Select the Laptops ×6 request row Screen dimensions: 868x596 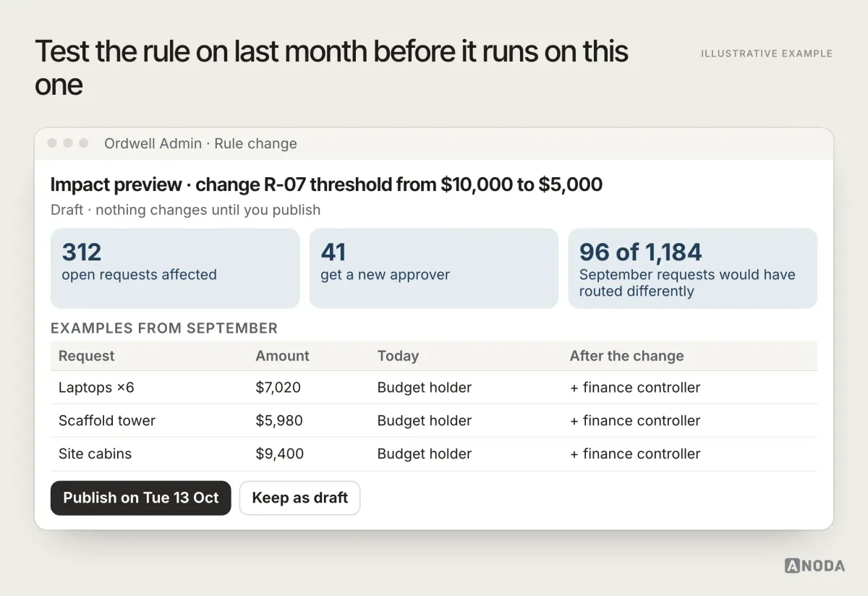point(434,388)
